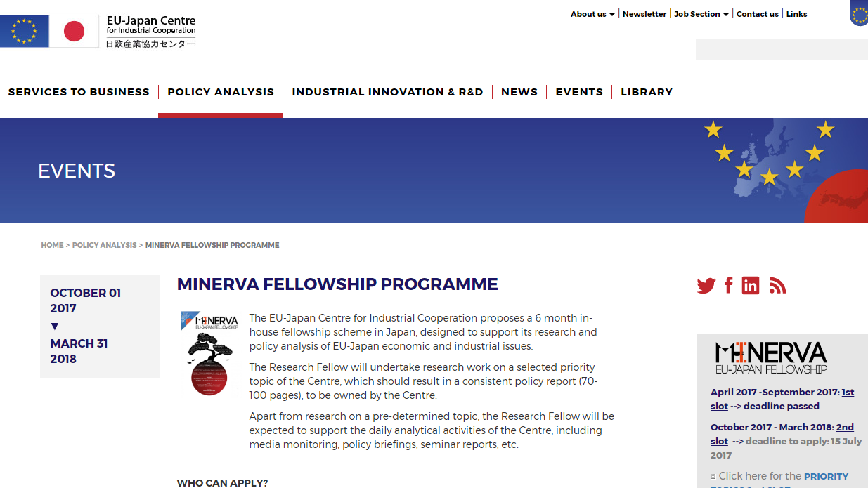Open the Newsletter link
This screenshot has height=488, width=868.
click(x=644, y=13)
